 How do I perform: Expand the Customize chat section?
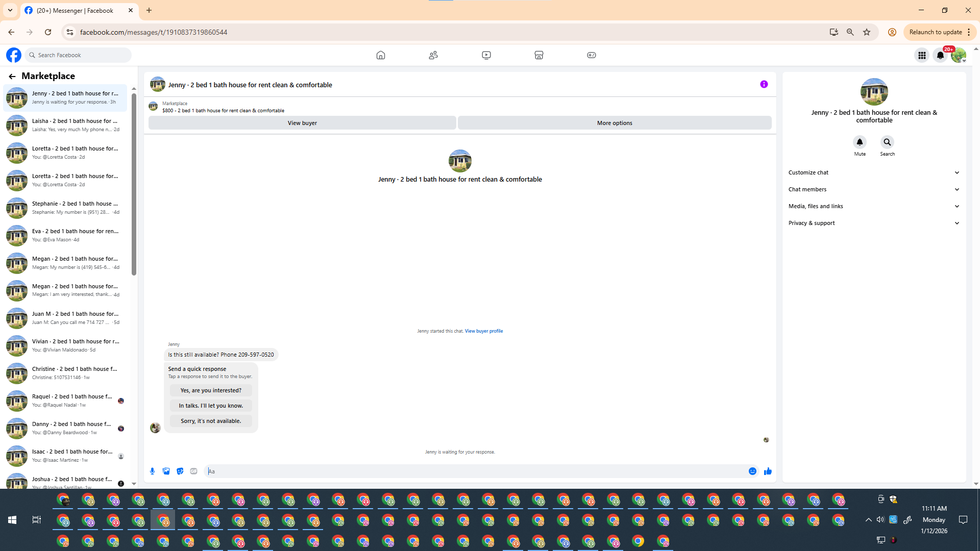[x=874, y=172]
